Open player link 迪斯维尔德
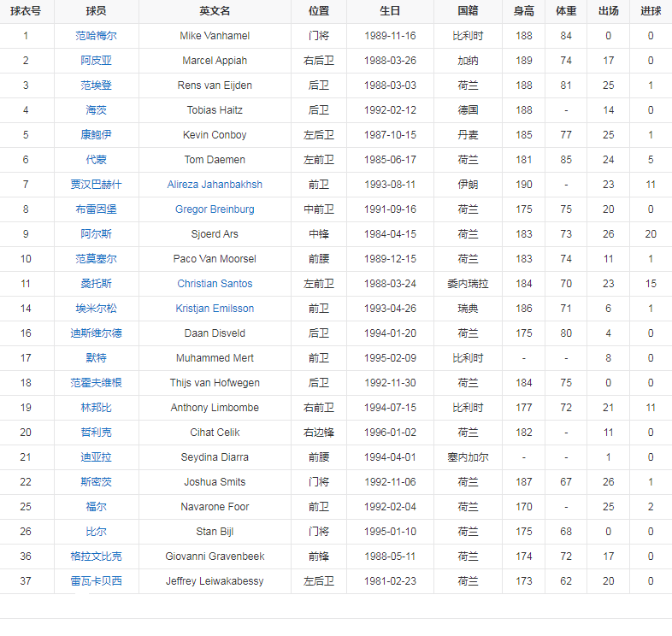This screenshot has width=672, height=636. point(96,333)
